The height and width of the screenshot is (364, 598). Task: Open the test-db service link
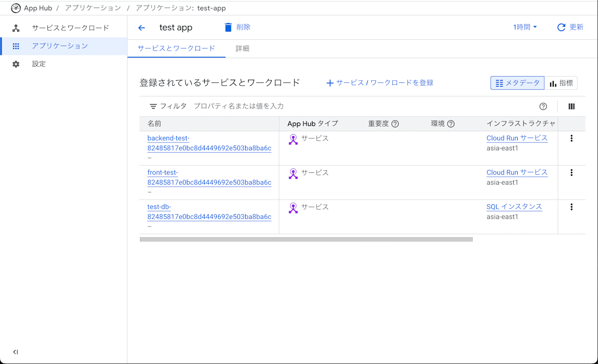pos(209,212)
